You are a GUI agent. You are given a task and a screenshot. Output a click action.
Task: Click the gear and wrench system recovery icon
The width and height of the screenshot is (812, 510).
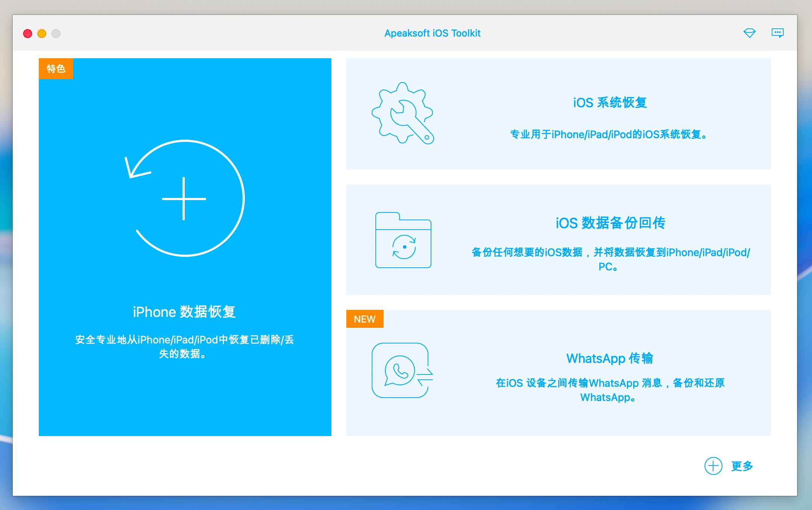pyautogui.click(x=403, y=113)
